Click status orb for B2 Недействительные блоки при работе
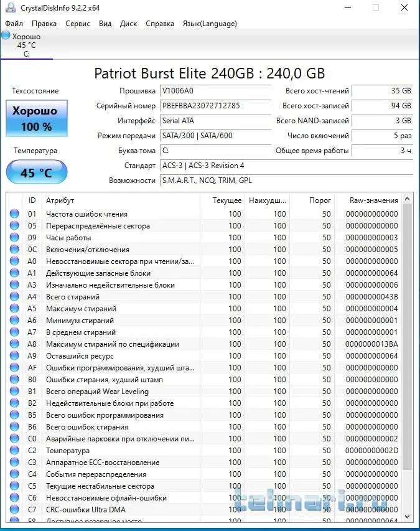This screenshot has width=420, height=531. (14, 403)
